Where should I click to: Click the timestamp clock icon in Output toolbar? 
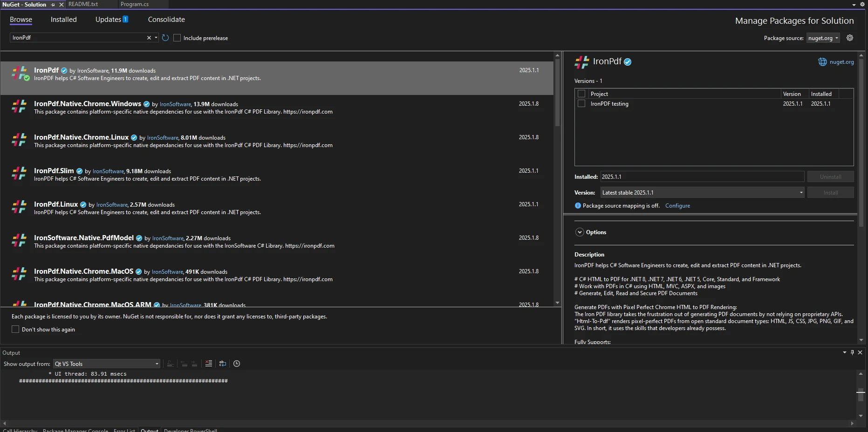(x=237, y=364)
